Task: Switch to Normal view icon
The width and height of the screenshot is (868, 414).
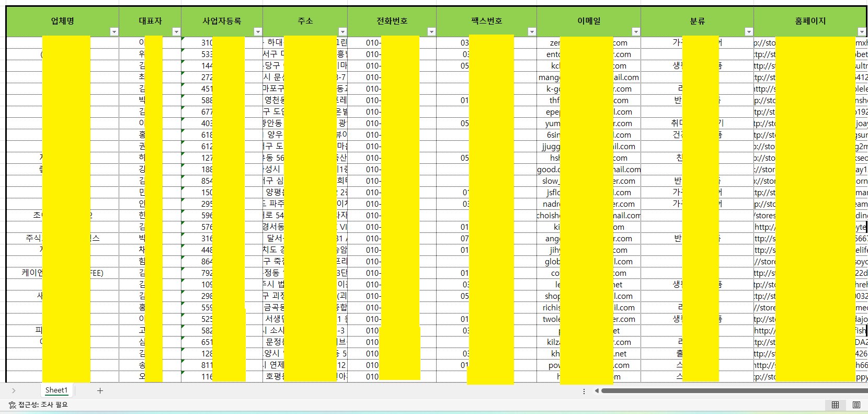Action: pos(835,405)
